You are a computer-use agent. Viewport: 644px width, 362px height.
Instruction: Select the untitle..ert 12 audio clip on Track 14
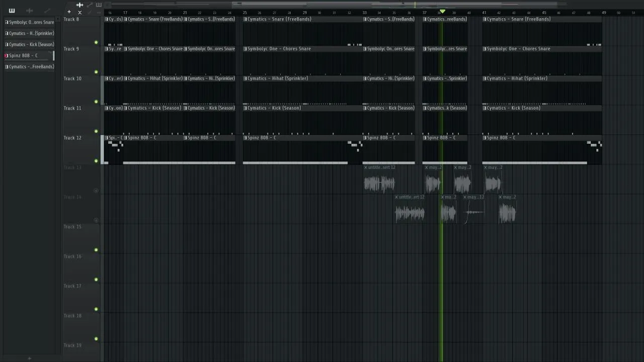tap(410, 210)
